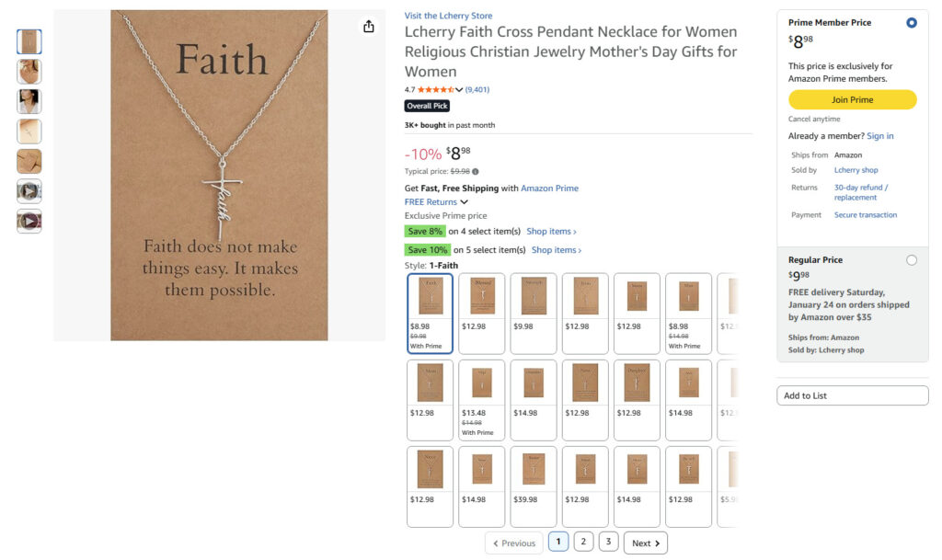Click Next to see more styles
942x560 pixels.
[x=645, y=543]
